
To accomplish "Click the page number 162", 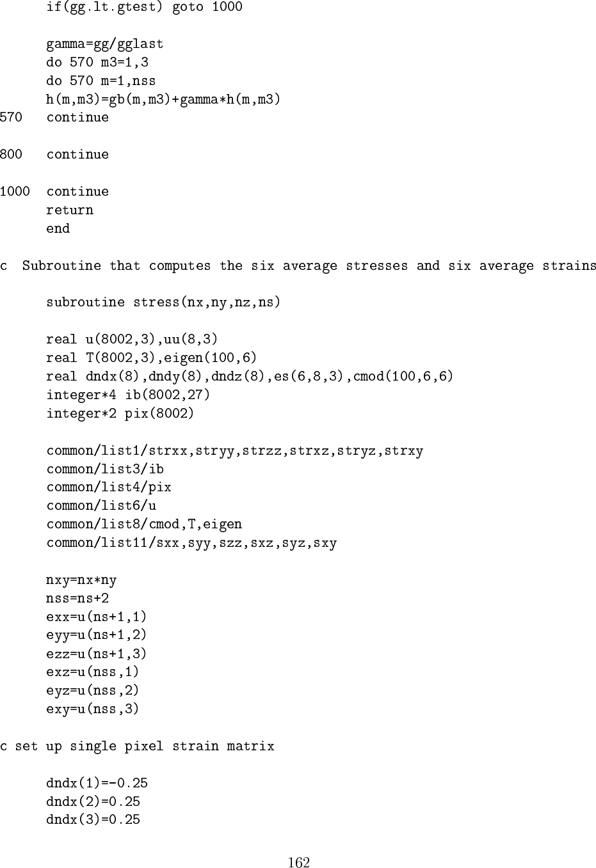I will pos(298,862).
